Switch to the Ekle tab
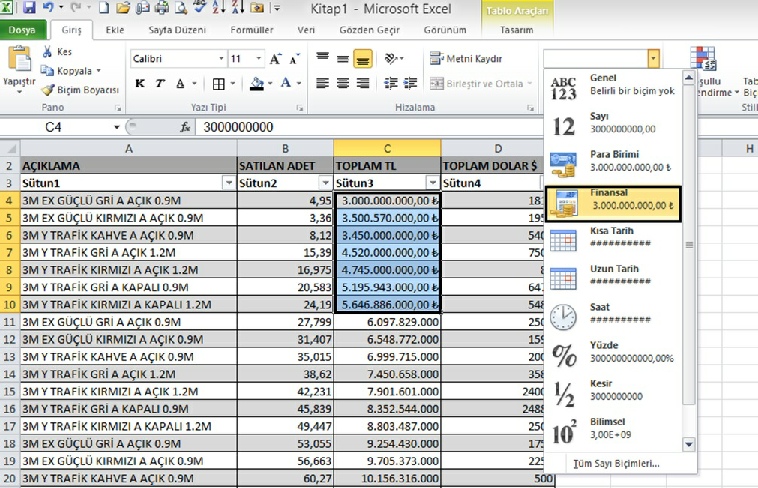Image resolution: width=758 pixels, height=488 pixels. point(115,30)
